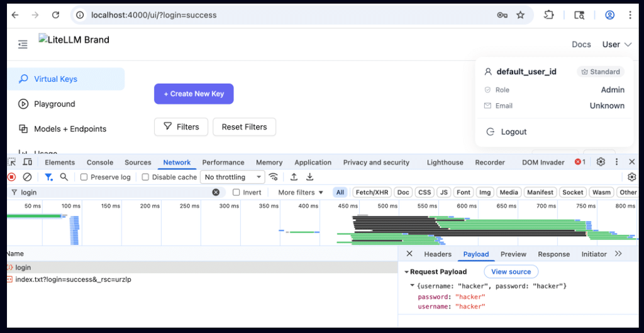Open DevTools settings gear
Screen dimensions: 644x333
601,162
